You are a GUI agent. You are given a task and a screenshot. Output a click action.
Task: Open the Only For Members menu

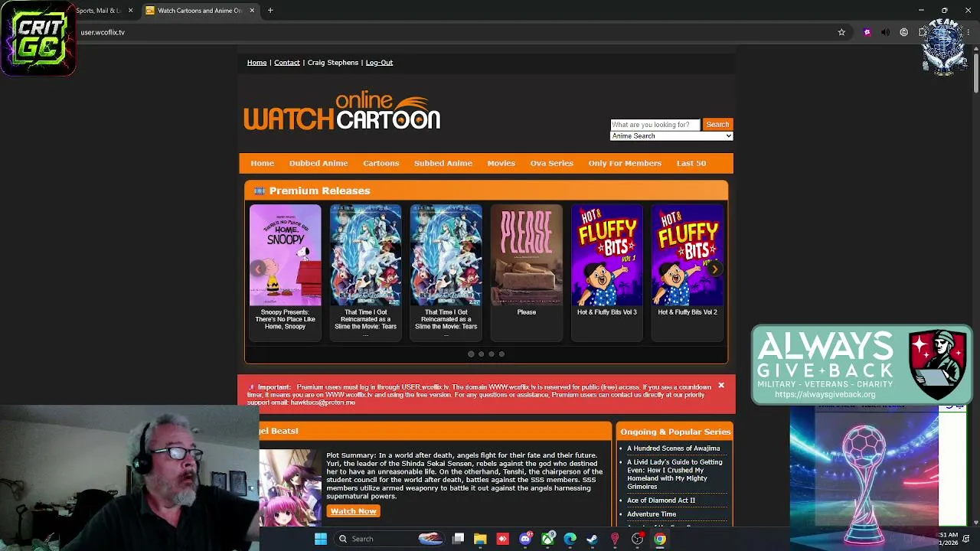(625, 163)
